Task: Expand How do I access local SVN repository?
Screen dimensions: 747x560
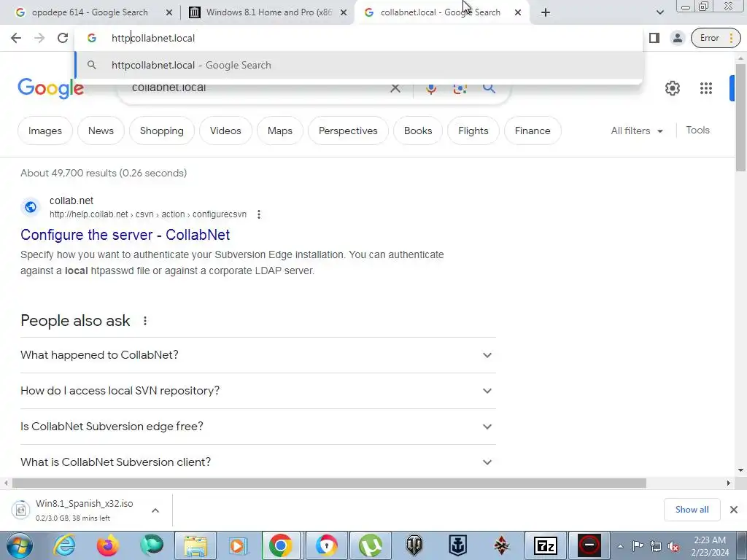Action: pos(258,391)
